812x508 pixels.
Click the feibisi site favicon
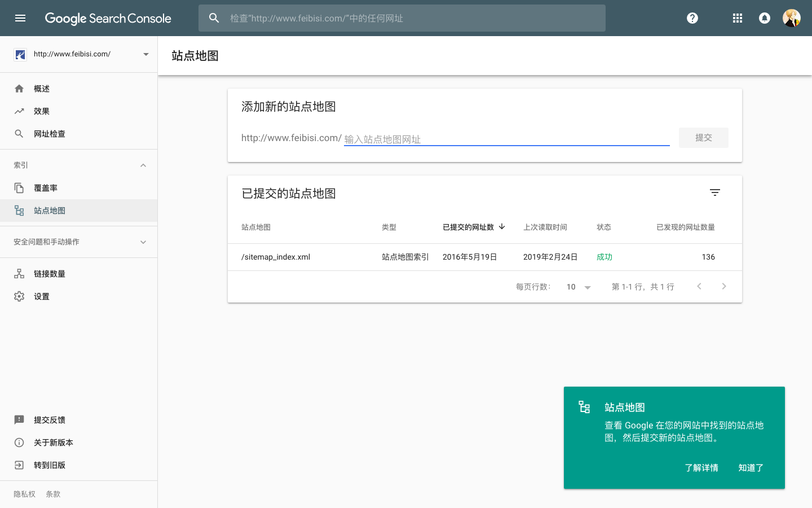(x=20, y=54)
